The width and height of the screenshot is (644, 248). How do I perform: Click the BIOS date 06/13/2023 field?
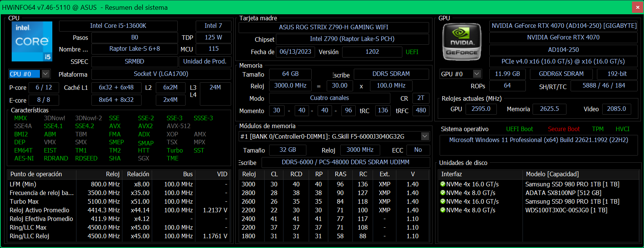pos(295,52)
